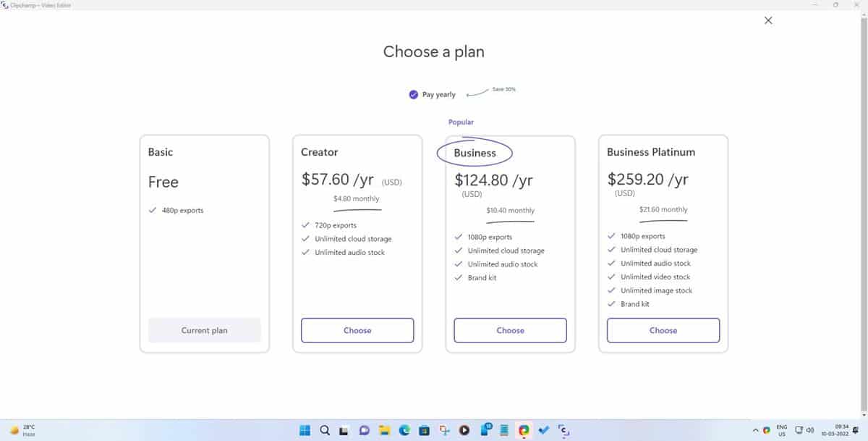Viewport: 868px width, 441px height.
Task: Open Microsoft Teams chat from the taskbar
Action: click(363, 429)
